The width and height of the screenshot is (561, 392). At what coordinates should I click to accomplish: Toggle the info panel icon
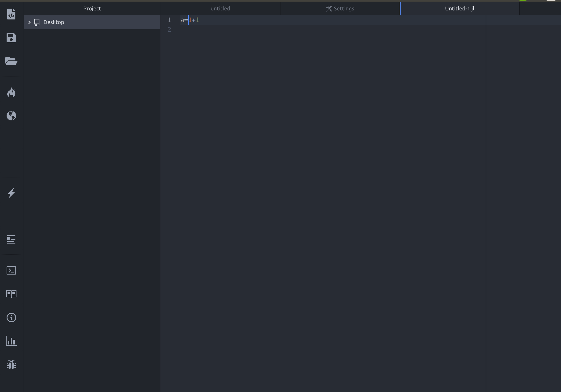point(12,318)
